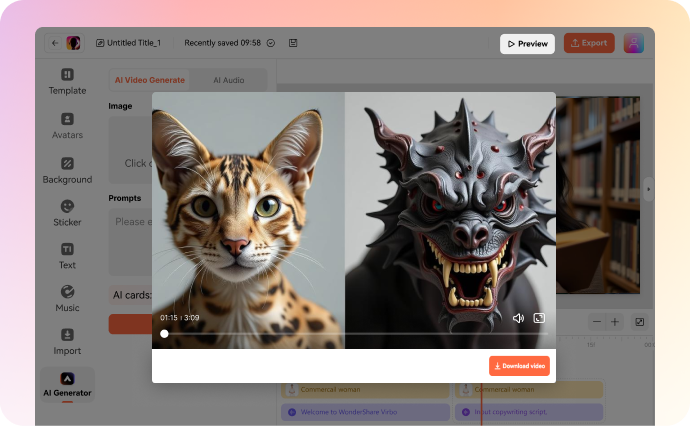Click the 01:15 / 3:09 playback time
Viewport: 690px width, 426px height.
click(180, 318)
